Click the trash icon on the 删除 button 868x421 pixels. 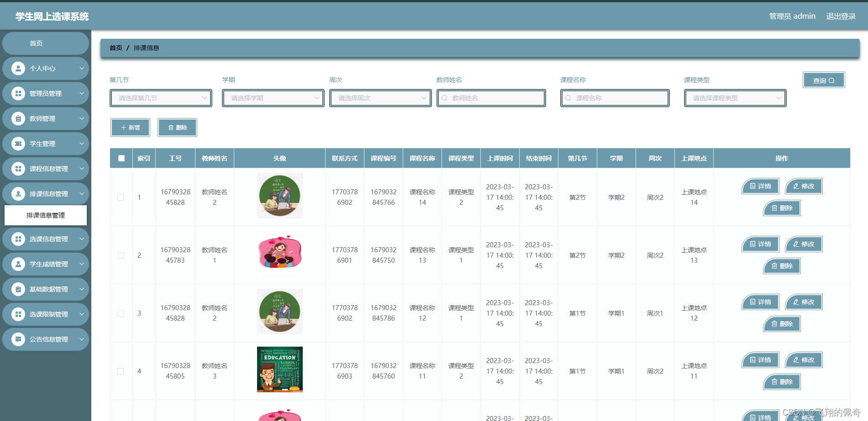(171, 127)
